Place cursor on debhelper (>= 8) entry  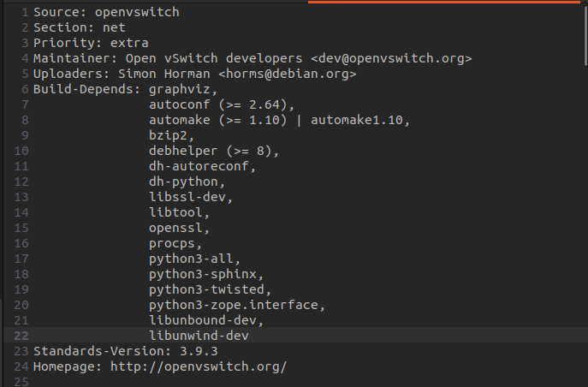click(214, 151)
